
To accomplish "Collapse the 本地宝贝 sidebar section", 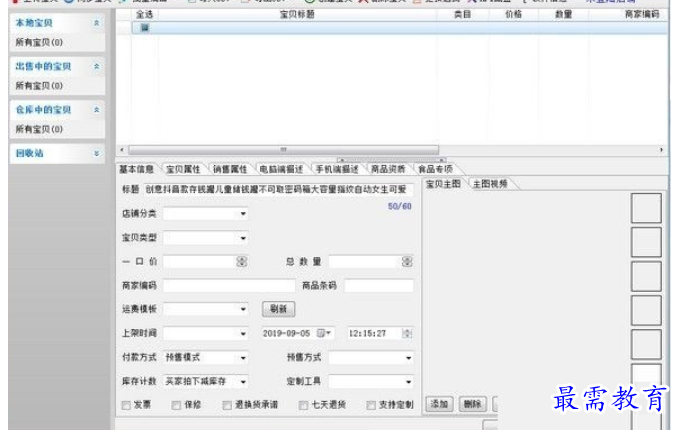I will pyautogui.click(x=96, y=23).
